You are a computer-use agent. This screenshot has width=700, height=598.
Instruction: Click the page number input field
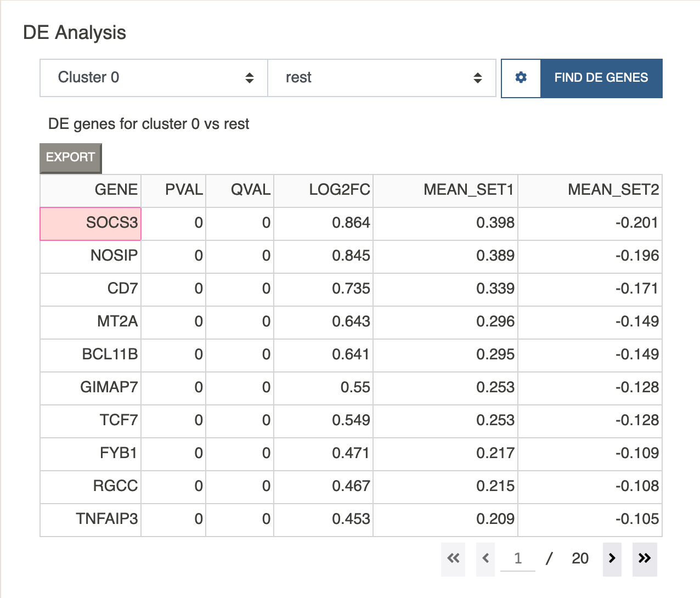pos(518,558)
